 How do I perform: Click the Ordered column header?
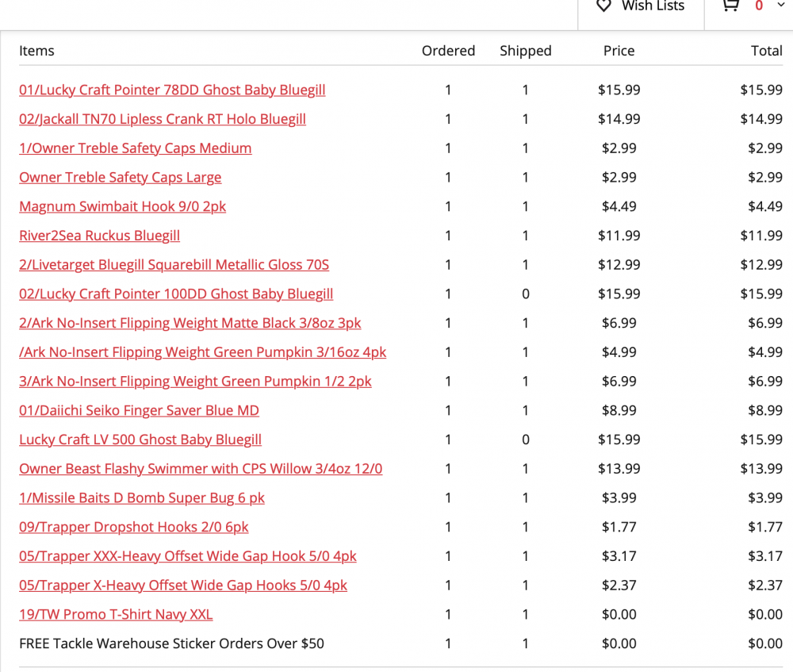tap(449, 51)
